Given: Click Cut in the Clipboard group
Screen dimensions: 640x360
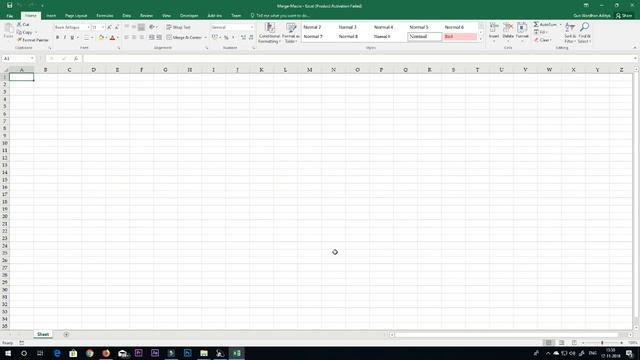Looking at the screenshot, I should (23, 24).
